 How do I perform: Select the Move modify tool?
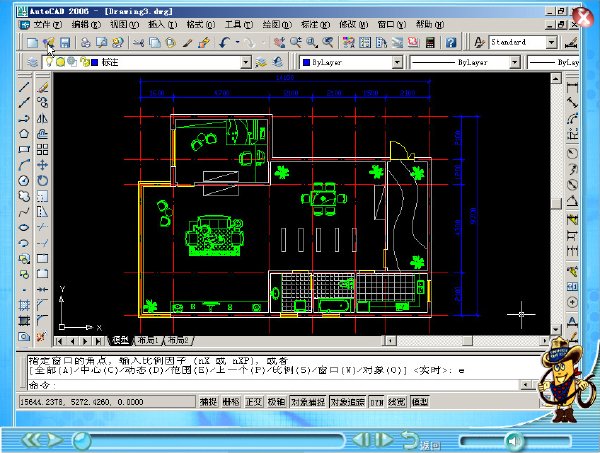coord(42,165)
